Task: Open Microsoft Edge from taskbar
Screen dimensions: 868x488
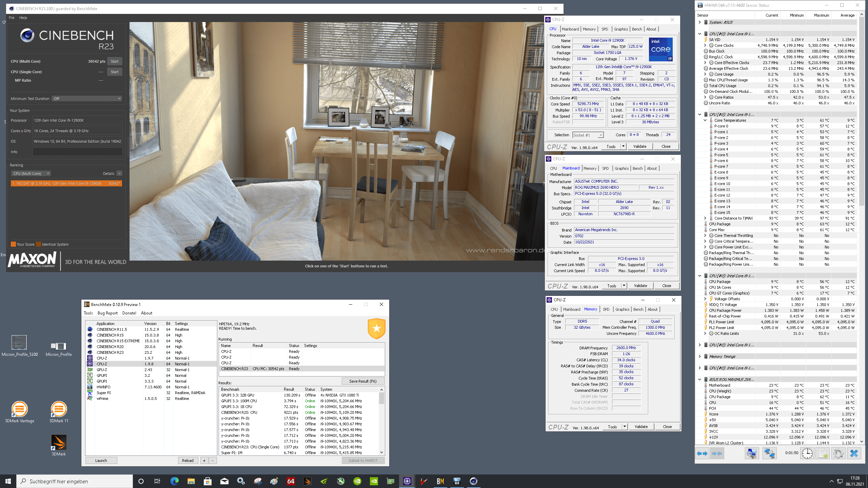Action: click(174, 481)
